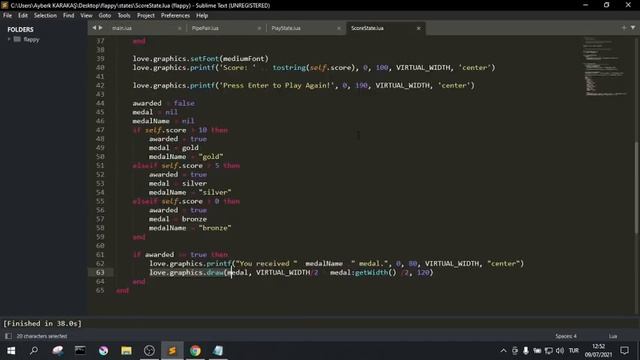This screenshot has width=640, height=360.
Task: Click line number 63 in gutter
Action: coord(100,272)
